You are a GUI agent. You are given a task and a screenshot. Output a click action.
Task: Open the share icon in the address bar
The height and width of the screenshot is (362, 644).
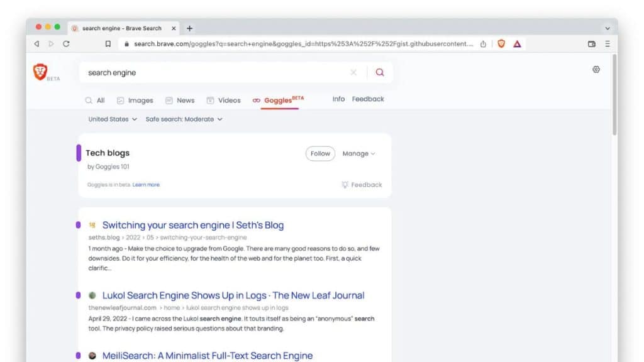[x=483, y=44]
